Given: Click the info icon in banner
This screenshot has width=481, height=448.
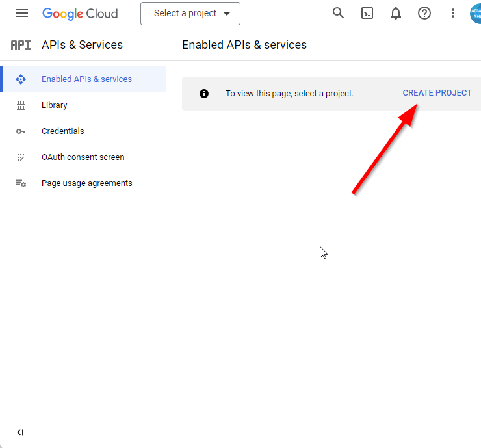Looking at the screenshot, I should [x=204, y=94].
